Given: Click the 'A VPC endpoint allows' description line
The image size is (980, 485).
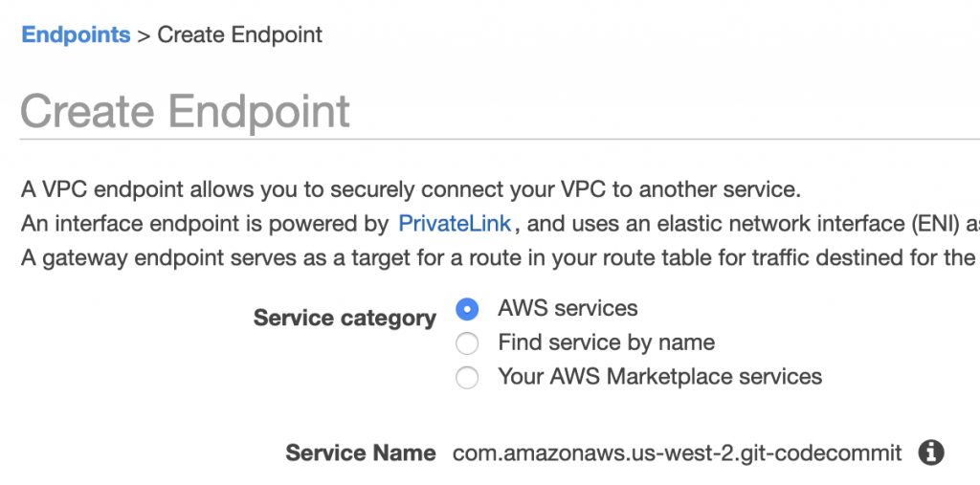Looking at the screenshot, I should pyautogui.click(x=411, y=189).
